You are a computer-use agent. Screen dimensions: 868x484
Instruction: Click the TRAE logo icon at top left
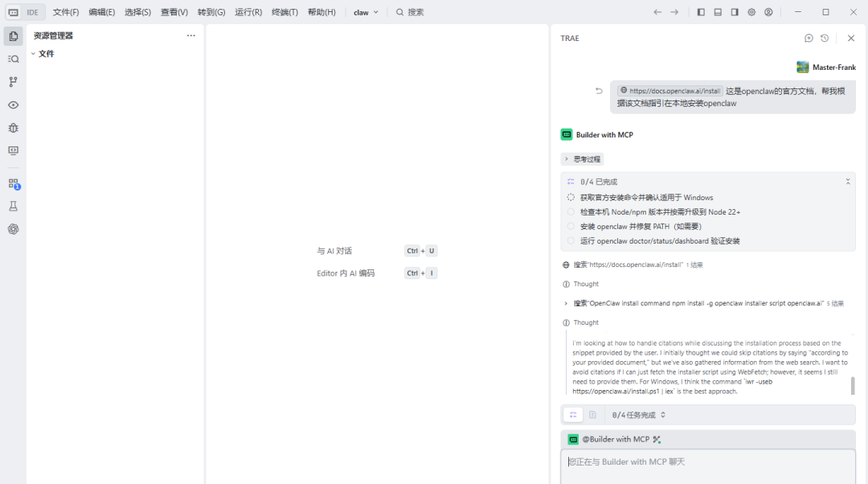click(14, 12)
